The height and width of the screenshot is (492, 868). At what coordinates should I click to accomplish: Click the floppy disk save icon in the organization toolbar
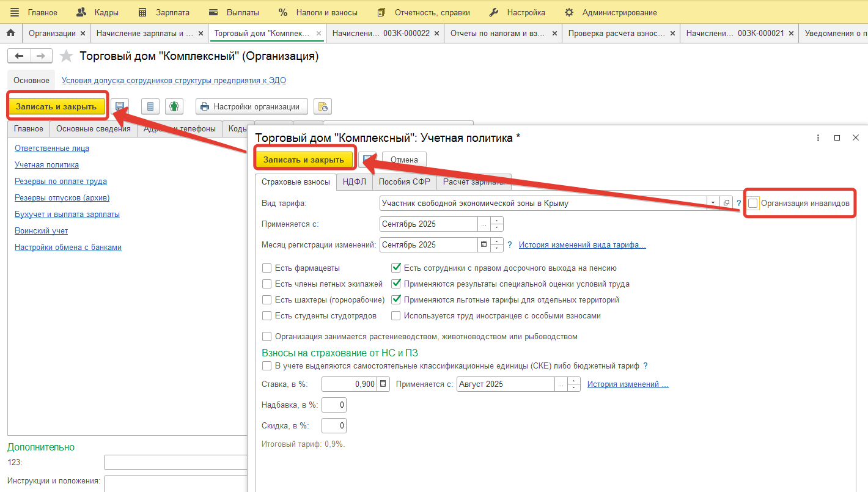pyautogui.click(x=120, y=106)
